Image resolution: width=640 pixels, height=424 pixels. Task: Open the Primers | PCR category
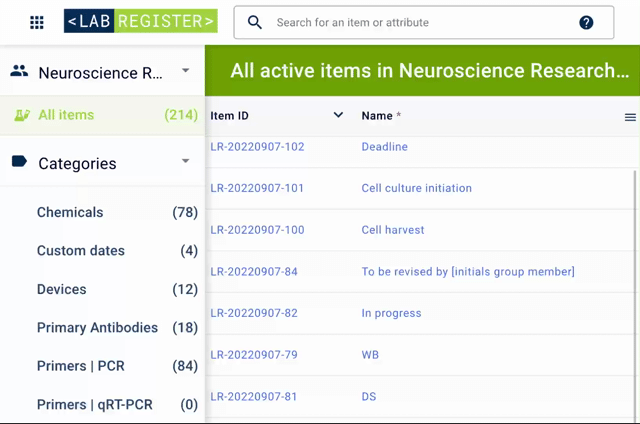tap(117, 366)
